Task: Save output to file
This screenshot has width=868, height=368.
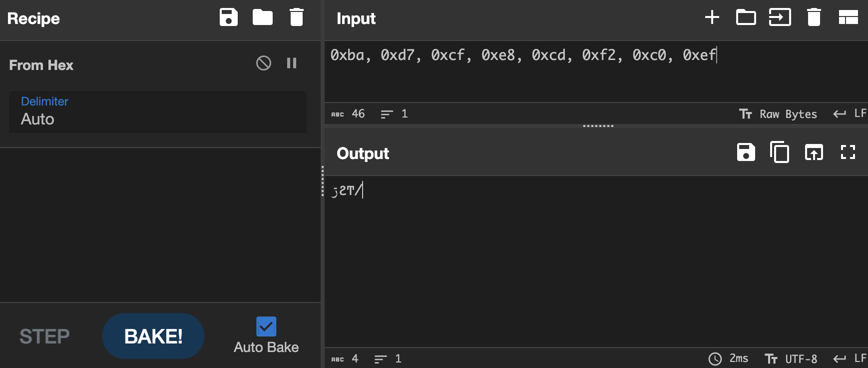Action: point(746,152)
